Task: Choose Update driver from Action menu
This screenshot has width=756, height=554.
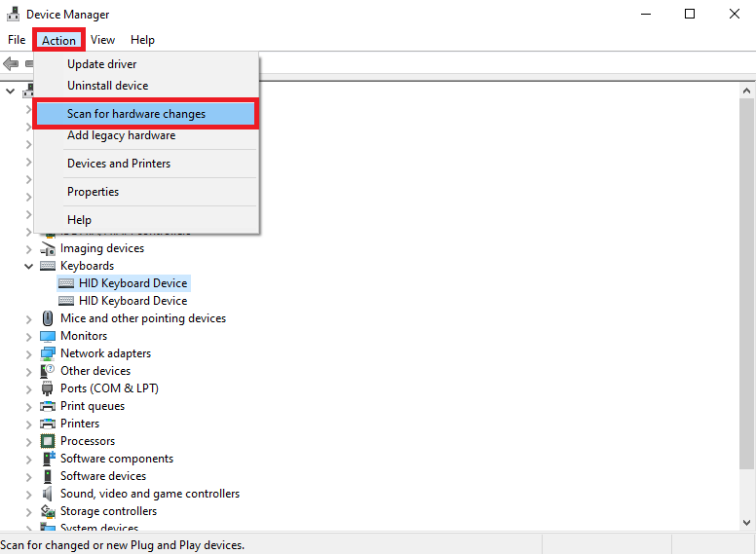Action: 145,64
